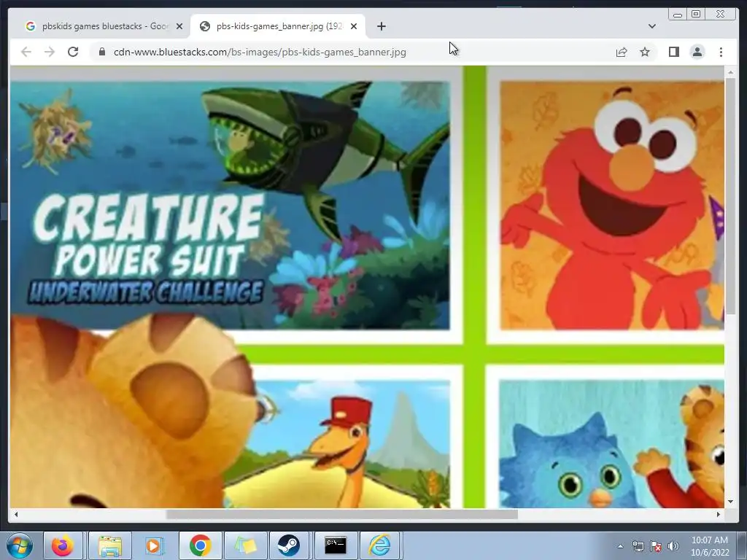This screenshot has height=560, width=747.
Task: Click horizontal scrollbar left arrow
Action: pos(16,514)
